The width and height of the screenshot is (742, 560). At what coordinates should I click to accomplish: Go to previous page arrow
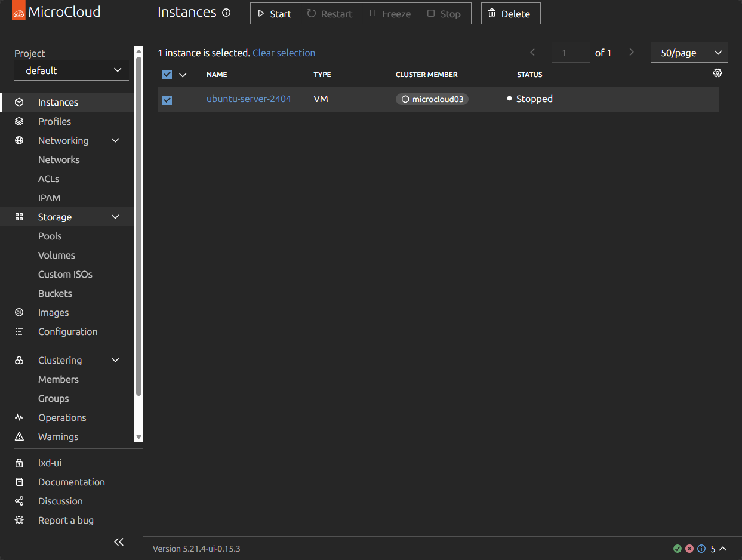coord(532,53)
